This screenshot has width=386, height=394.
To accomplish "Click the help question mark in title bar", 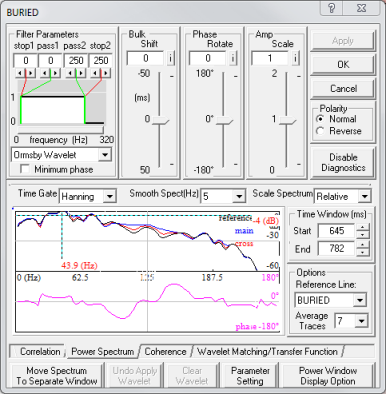I will pyautogui.click(x=332, y=8).
